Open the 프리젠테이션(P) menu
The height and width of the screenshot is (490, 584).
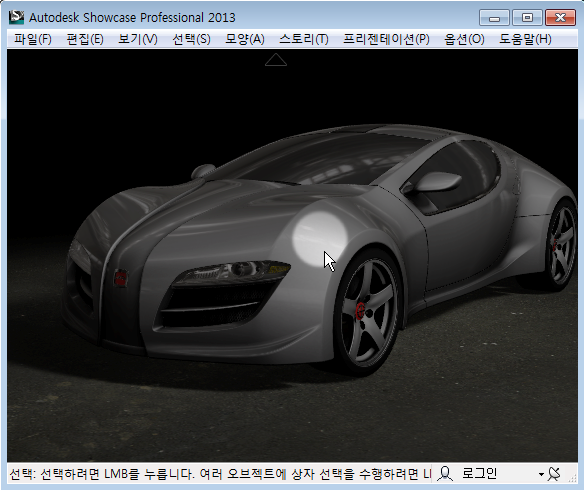tap(386, 39)
